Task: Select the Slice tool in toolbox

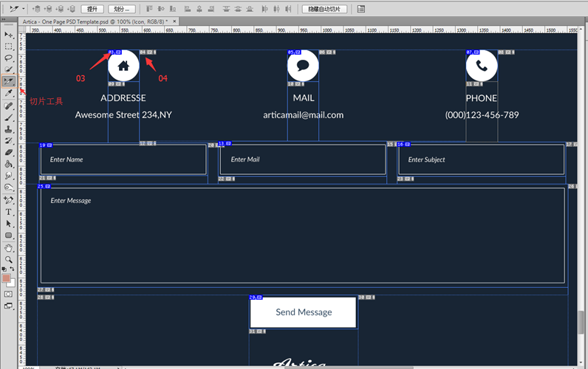Action: pyautogui.click(x=9, y=81)
